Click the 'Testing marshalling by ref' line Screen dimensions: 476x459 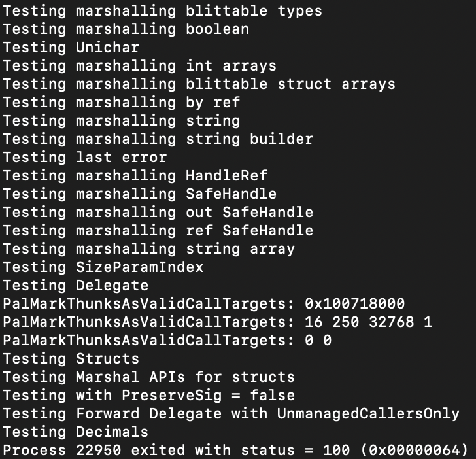tap(122, 103)
